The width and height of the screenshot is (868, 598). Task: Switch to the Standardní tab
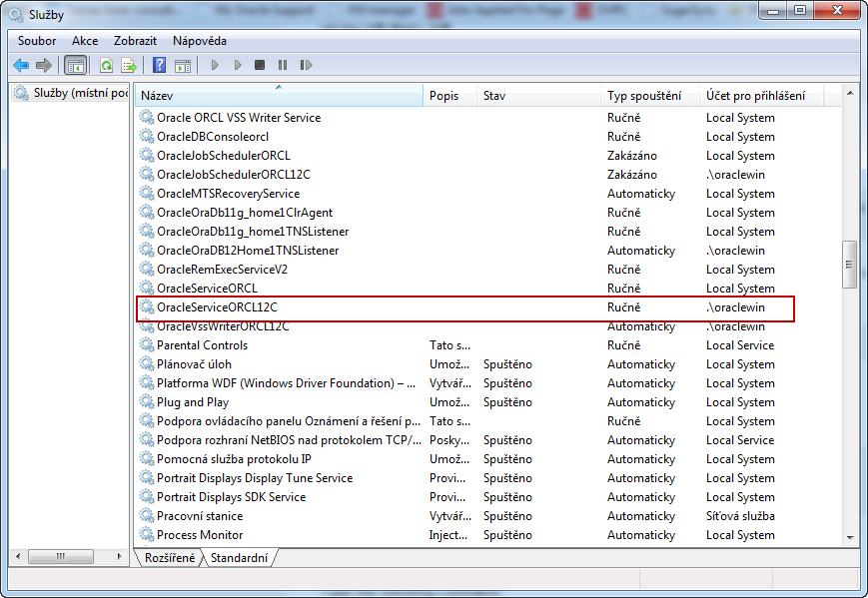(x=239, y=558)
